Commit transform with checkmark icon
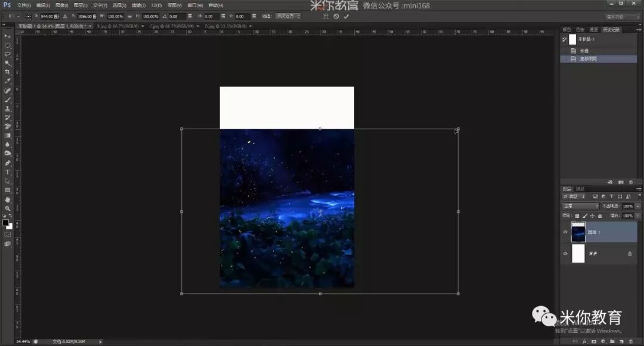The image size is (644, 346). (x=346, y=17)
